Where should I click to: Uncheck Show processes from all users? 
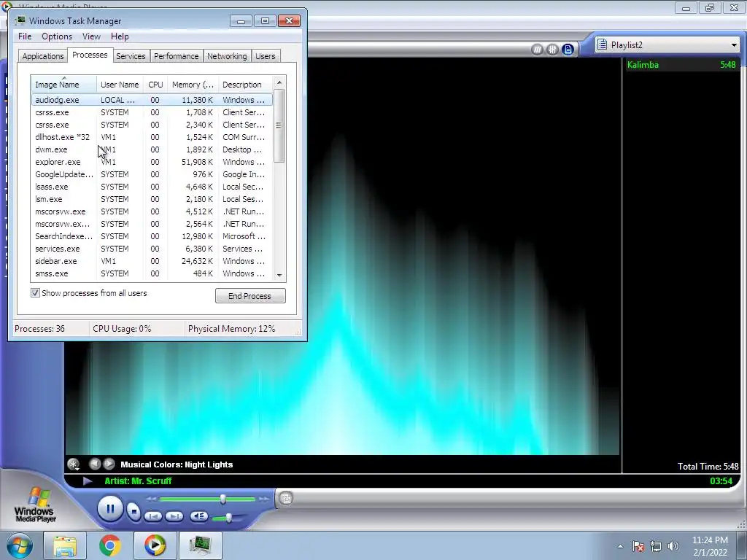click(x=35, y=293)
